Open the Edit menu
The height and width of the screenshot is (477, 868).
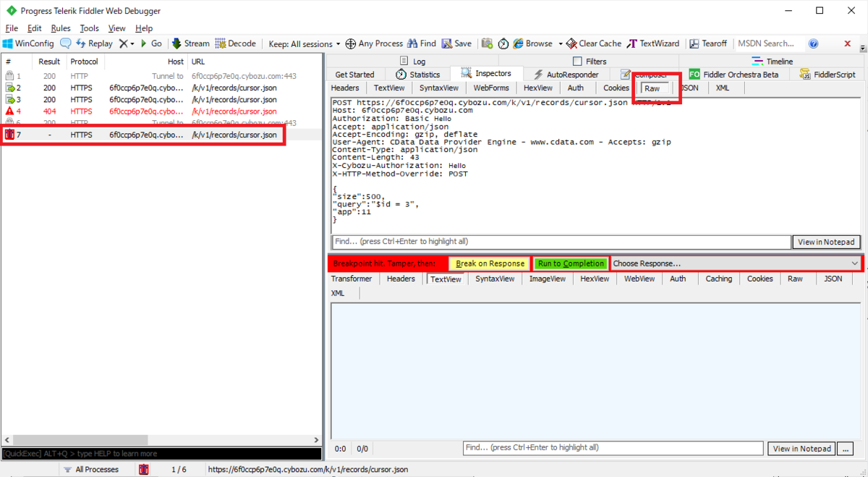34,28
